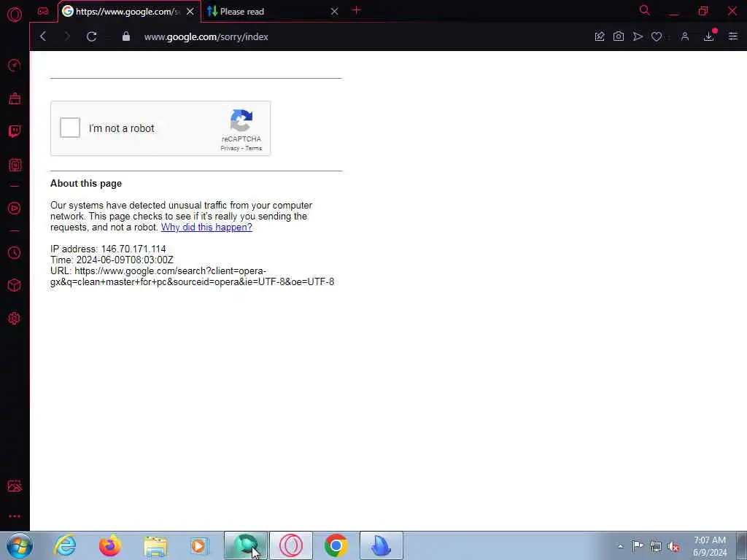Open the CPU chip icon in sidebar
Viewport: 747px width, 560px height.
click(15, 165)
